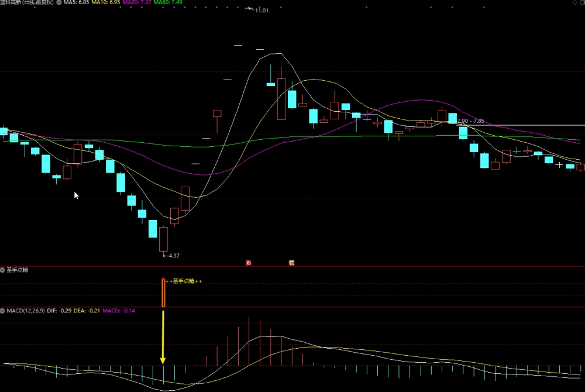Click the red signal bar in 圣手点睛 panel
Viewport: 585px width, 392px height.
pos(163,293)
